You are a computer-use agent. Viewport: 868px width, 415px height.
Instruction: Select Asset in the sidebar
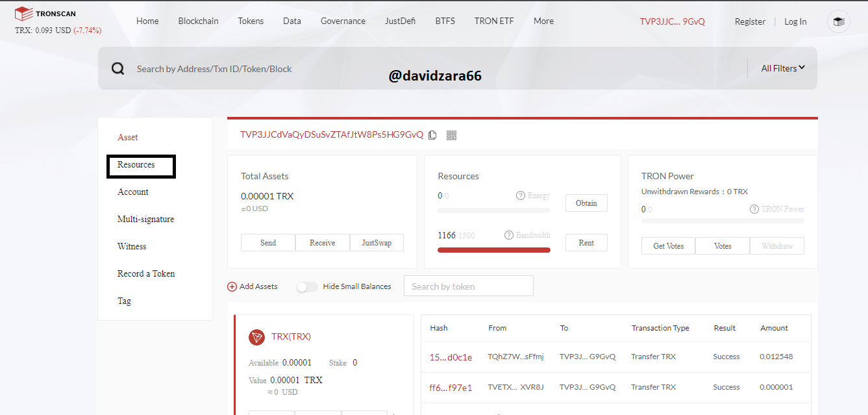point(128,137)
